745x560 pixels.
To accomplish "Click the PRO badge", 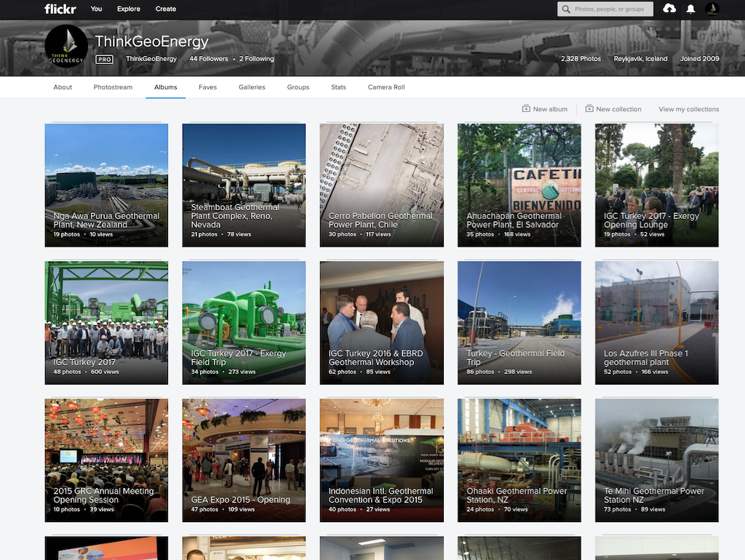I will click(104, 59).
